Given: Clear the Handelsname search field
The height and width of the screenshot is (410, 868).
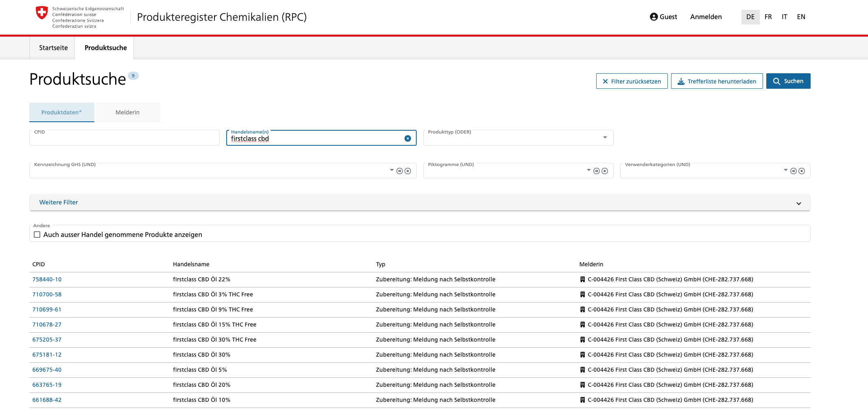Looking at the screenshot, I should click(407, 138).
